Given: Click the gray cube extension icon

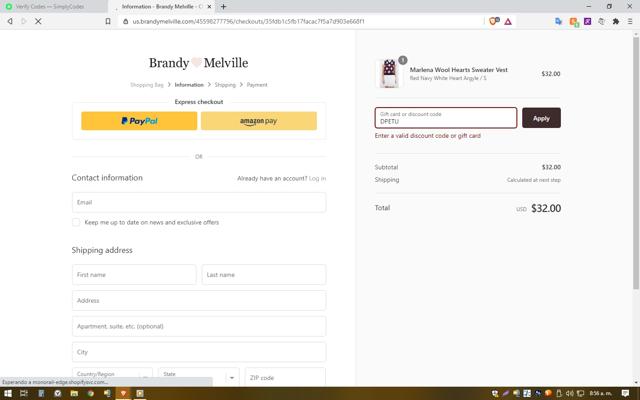Looking at the screenshot, I should (x=601, y=21).
